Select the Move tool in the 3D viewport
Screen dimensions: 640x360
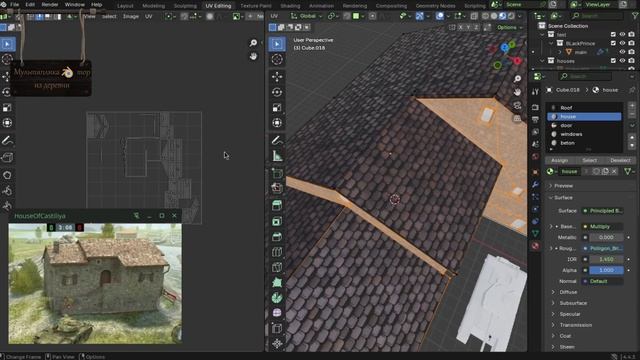[277, 77]
